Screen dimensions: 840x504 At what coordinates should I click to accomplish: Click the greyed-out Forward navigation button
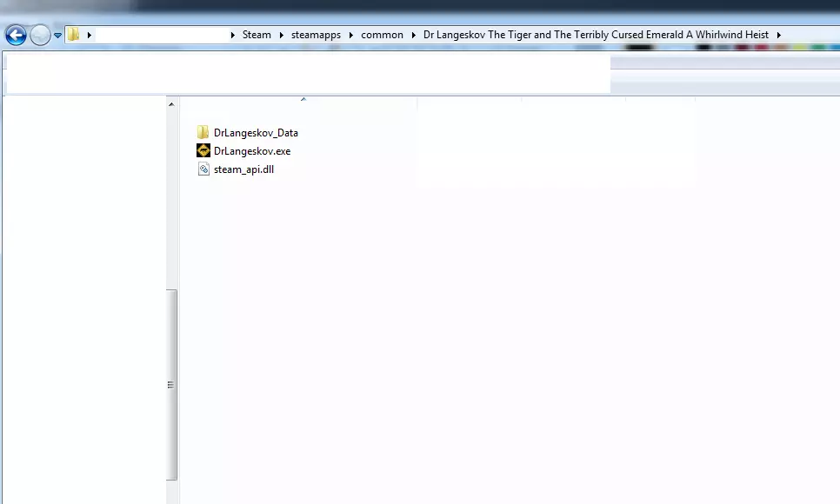(40, 36)
